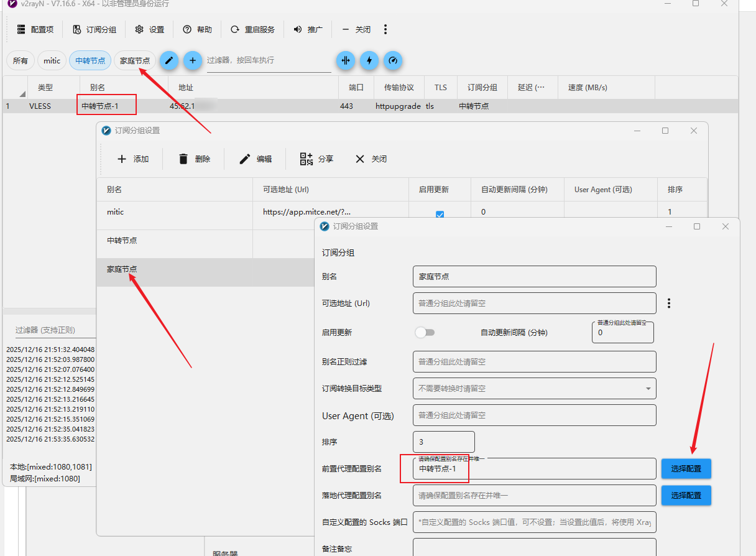Click the blue plus add group icon

(x=193, y=60)
